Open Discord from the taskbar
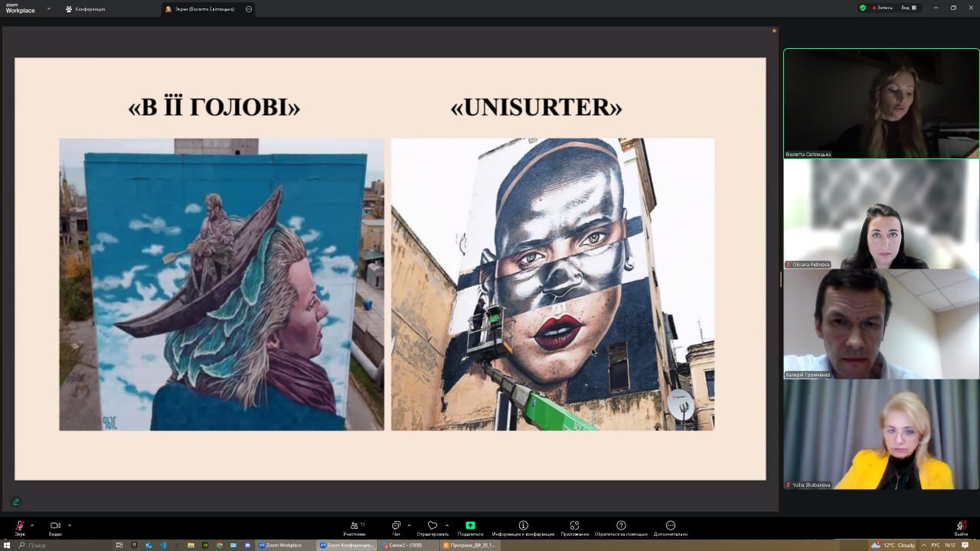This screenshot has width=980, height=551. click(x=248, y=545)
